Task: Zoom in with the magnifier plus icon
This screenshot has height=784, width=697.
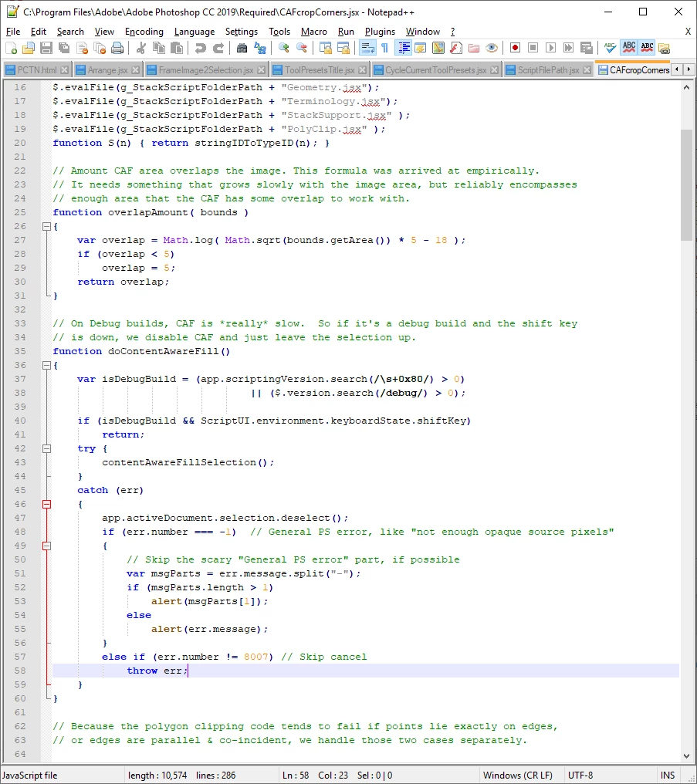Action: 283,48
